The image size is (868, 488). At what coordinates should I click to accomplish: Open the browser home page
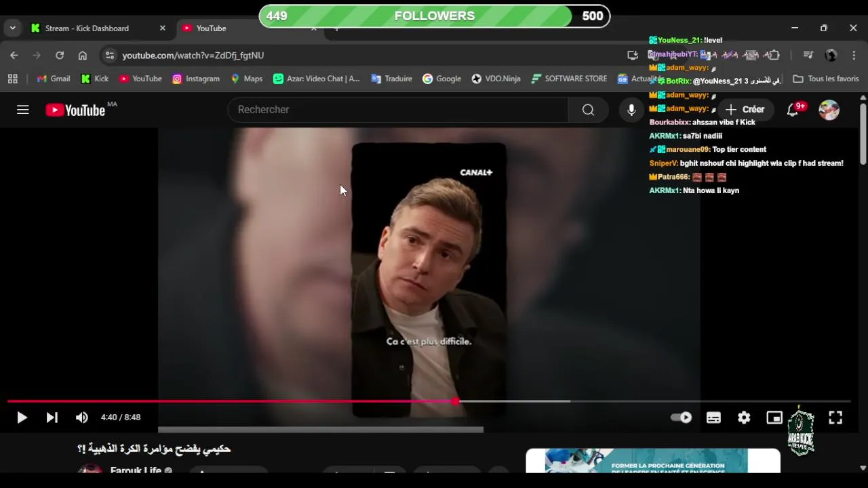point(83,55)
